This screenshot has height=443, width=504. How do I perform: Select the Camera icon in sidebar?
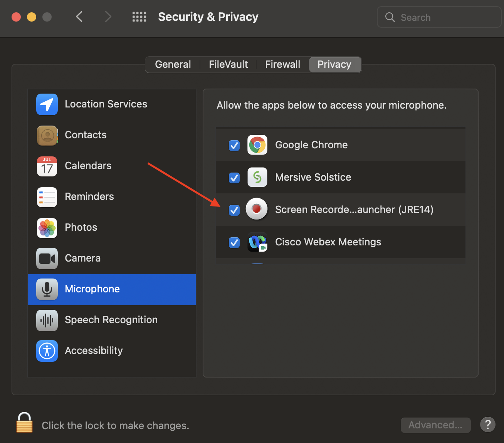click(x=47, y=258)
